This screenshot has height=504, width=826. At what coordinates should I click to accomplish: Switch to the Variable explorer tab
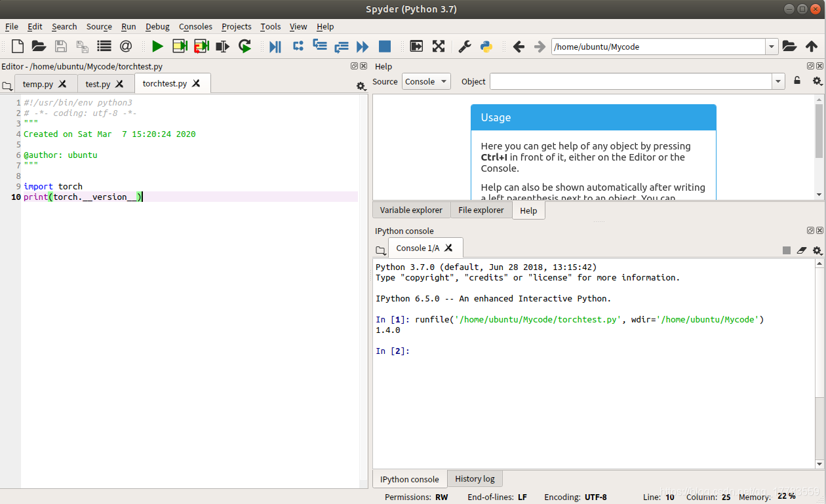point(411,210)
